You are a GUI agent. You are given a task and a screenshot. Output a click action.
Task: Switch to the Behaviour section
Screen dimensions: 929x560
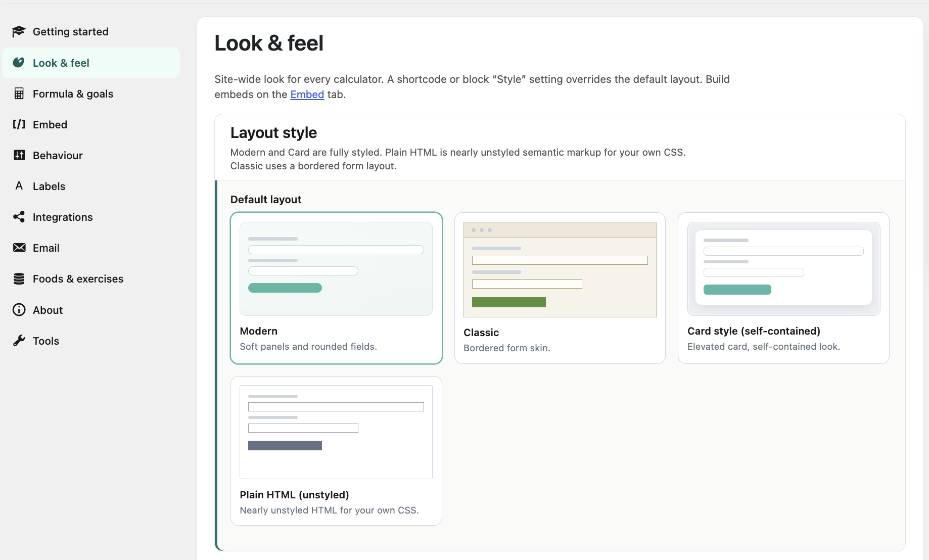[x=91, y=155]
